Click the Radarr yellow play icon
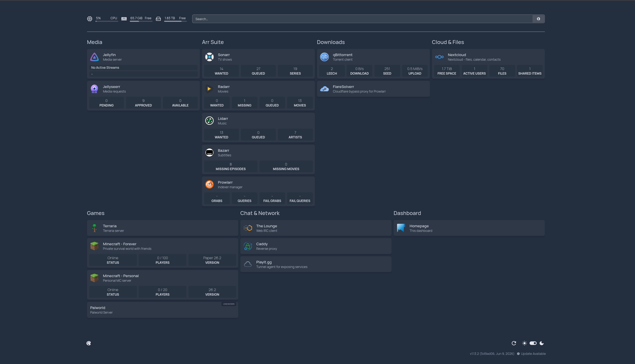Image resolution: width=635 pixels, height=364 pixels. click(209, 89)
